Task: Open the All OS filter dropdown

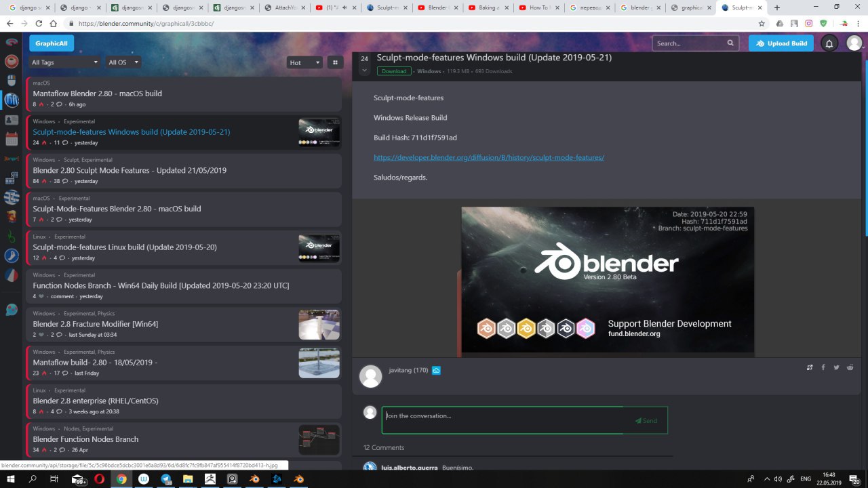Action: (123, 62)
